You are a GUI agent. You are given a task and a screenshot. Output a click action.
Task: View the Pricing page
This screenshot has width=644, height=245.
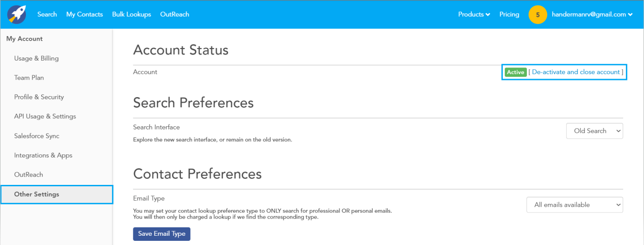click(x=509, y=14)
